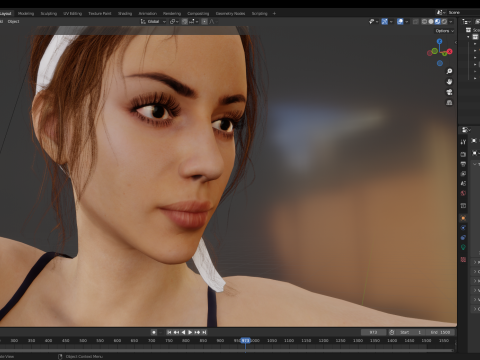Image resolution: width=480 pixels, height=360 pixels.
Task: Open the green Object Data properties tab
Action: 463,247
